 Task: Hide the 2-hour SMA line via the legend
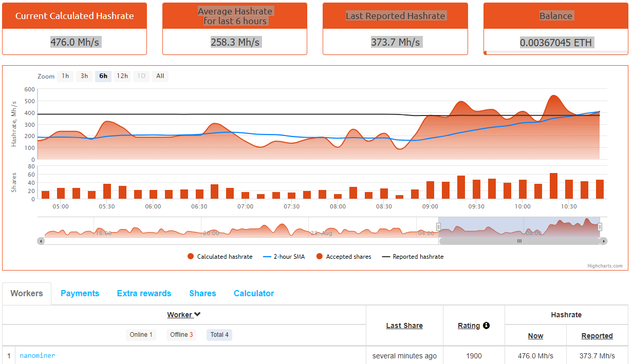pyautogui.click(x=284, y=257)
